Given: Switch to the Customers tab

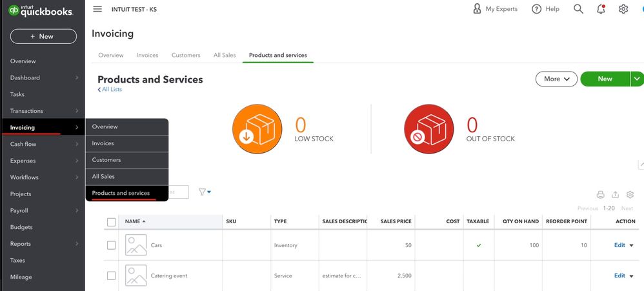Looking at the screenshot, I should [x=186, y=55].
